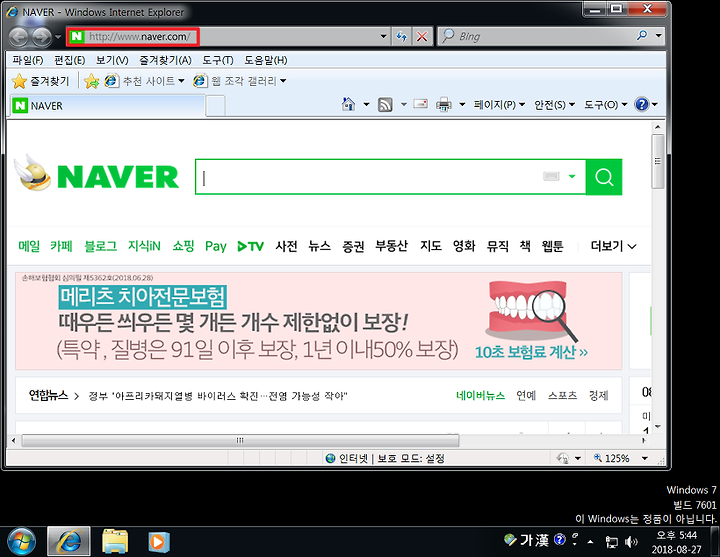Expand the address bar URL history dropdown
This screenshot has height=557, width=720.
tap(383, 36)
